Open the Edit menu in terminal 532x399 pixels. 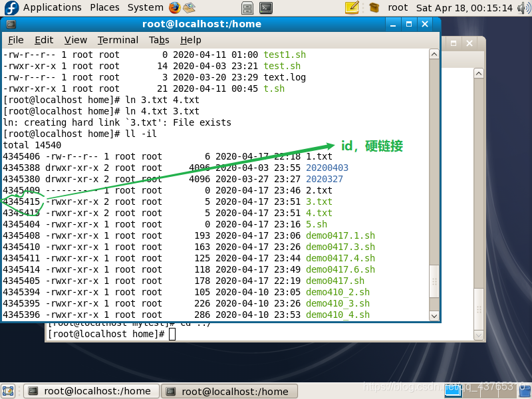44,40
